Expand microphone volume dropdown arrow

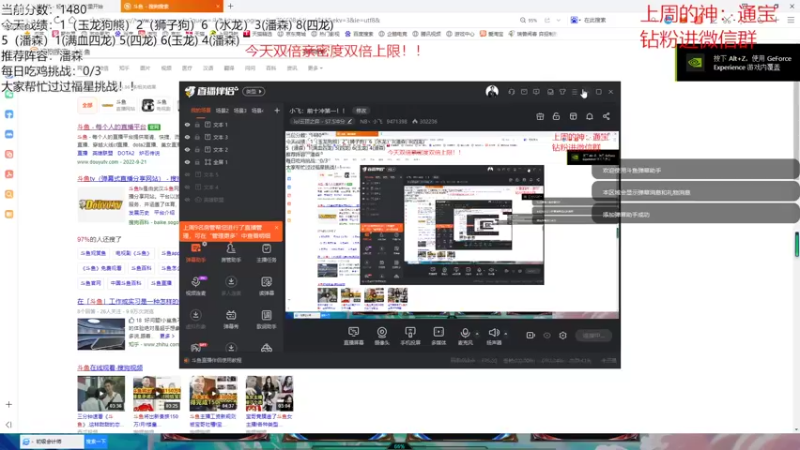(x=477, y=334)
